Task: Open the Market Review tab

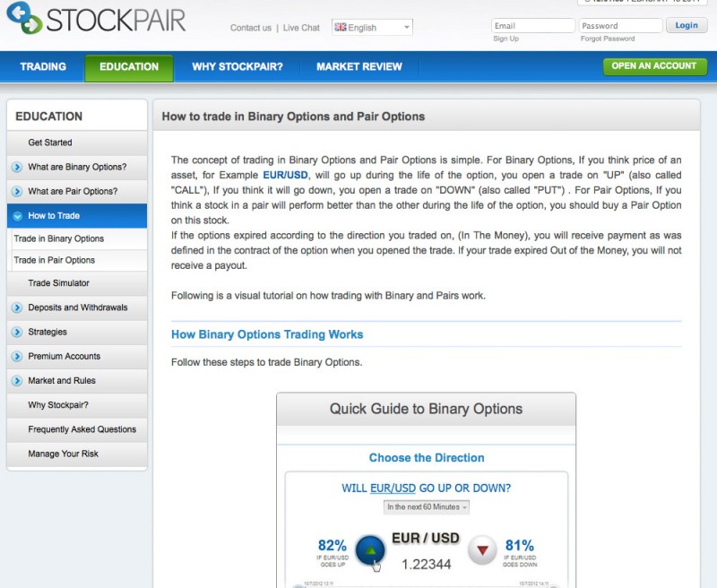Action: tap(359, 66)
